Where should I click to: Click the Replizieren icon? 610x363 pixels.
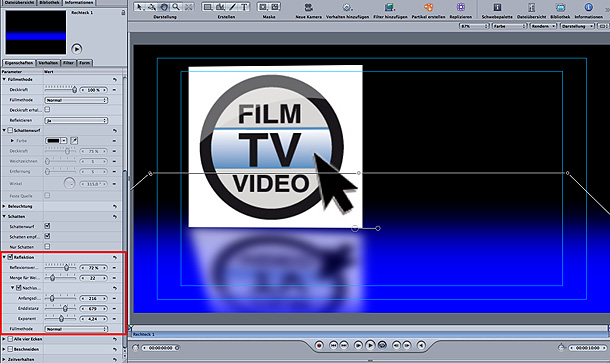point(461,7)
